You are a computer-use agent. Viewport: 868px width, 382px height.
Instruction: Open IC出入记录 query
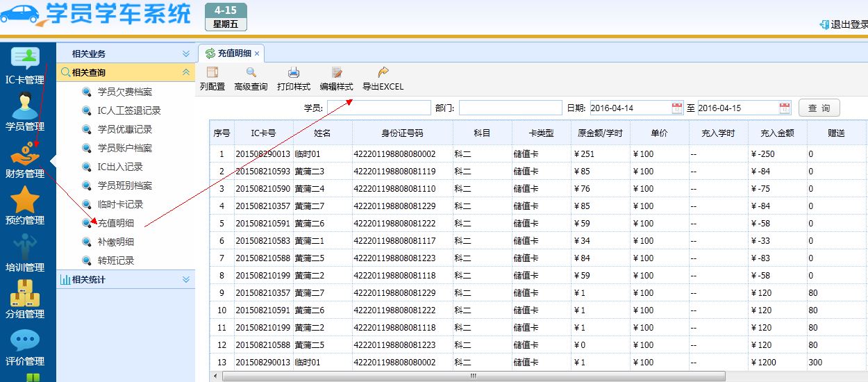pyautogui.click(x=120, y=167)
